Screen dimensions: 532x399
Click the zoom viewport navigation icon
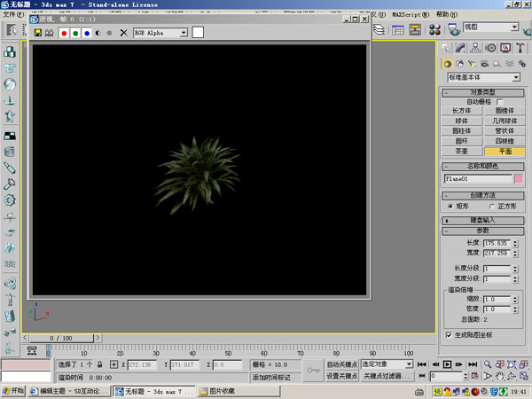point(488,364)
